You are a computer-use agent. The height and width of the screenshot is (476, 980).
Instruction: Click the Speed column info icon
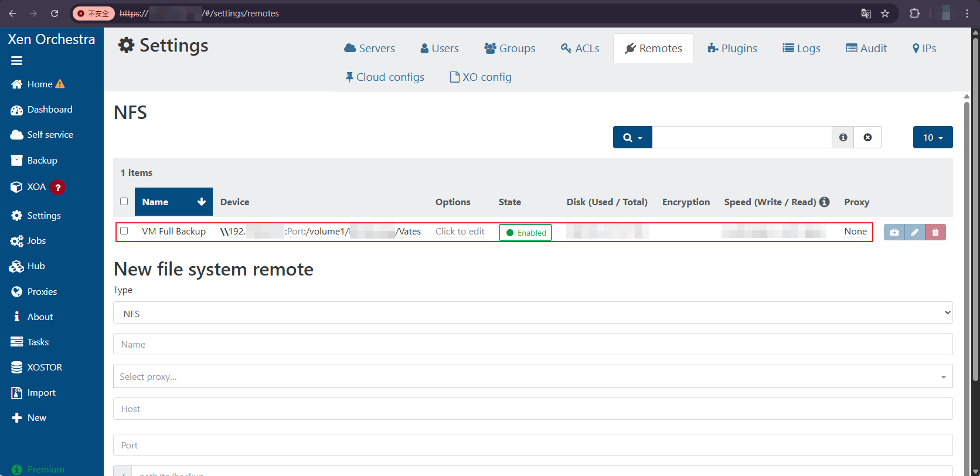tap(824, 202)
